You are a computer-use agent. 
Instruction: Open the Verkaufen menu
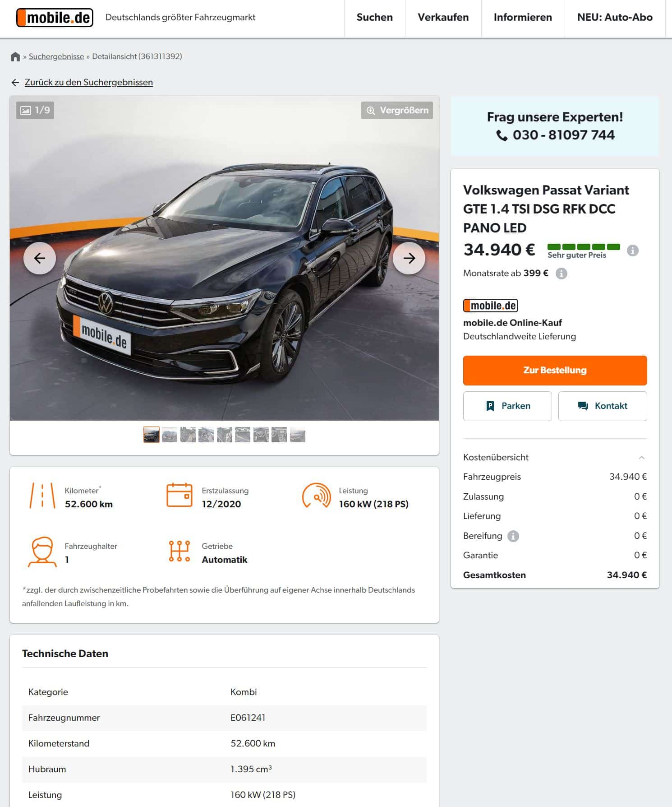coord(443,18)
